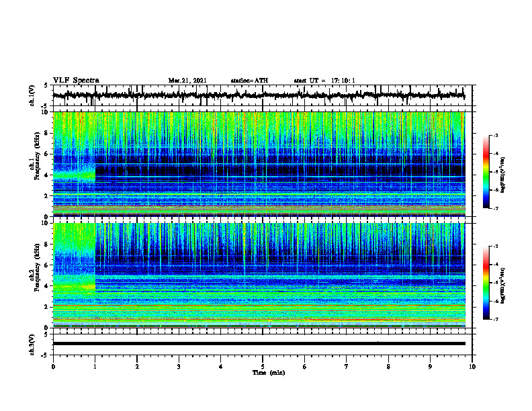Click time axis tick label 5

[x=263, y=367]
